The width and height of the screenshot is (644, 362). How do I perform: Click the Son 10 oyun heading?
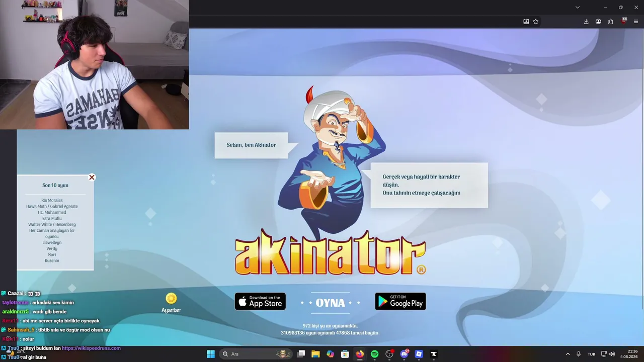[x=55, y=185]
